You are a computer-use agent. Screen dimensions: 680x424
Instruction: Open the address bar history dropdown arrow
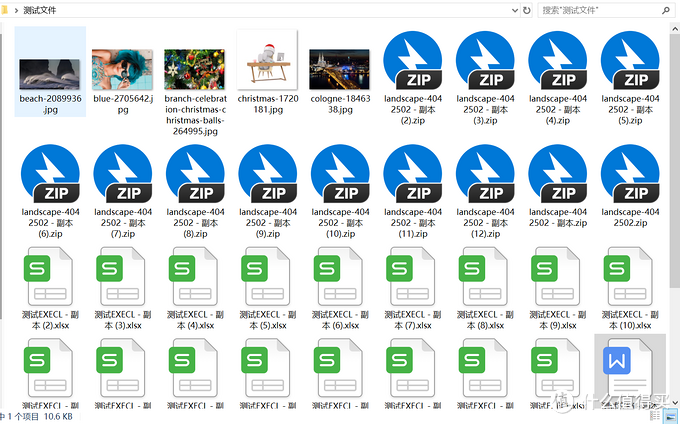pyautogui.click(x=515, y=10)
